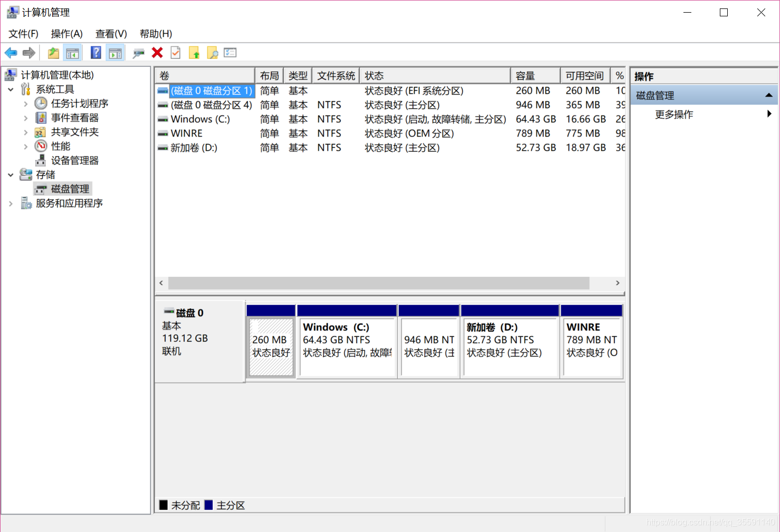Toggle the Show/Hide Console Tree icon
Image resolution: width=780 pixels, height=532 pixels.
(x=72, y=53)
